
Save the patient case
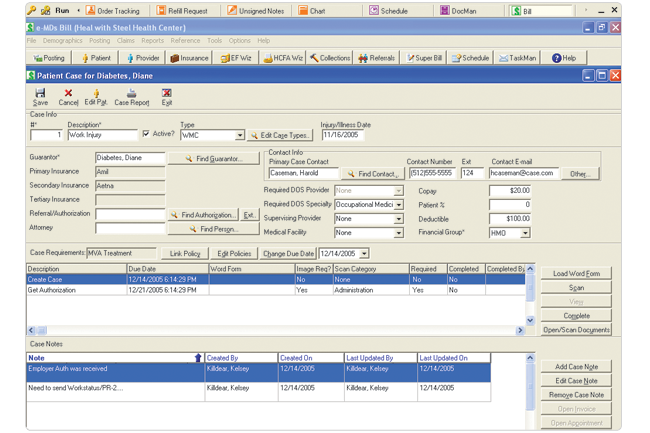[40, 97]
